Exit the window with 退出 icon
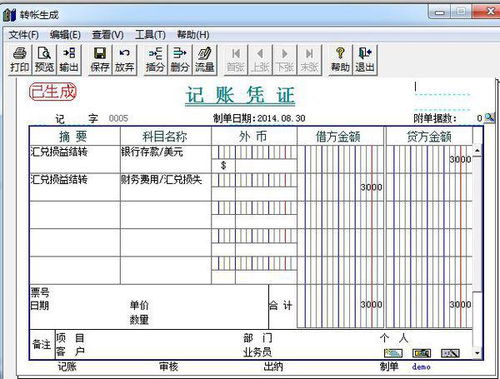Image resolution: width=500 pixels, height=379 pixels. click(x=365, y=60)
